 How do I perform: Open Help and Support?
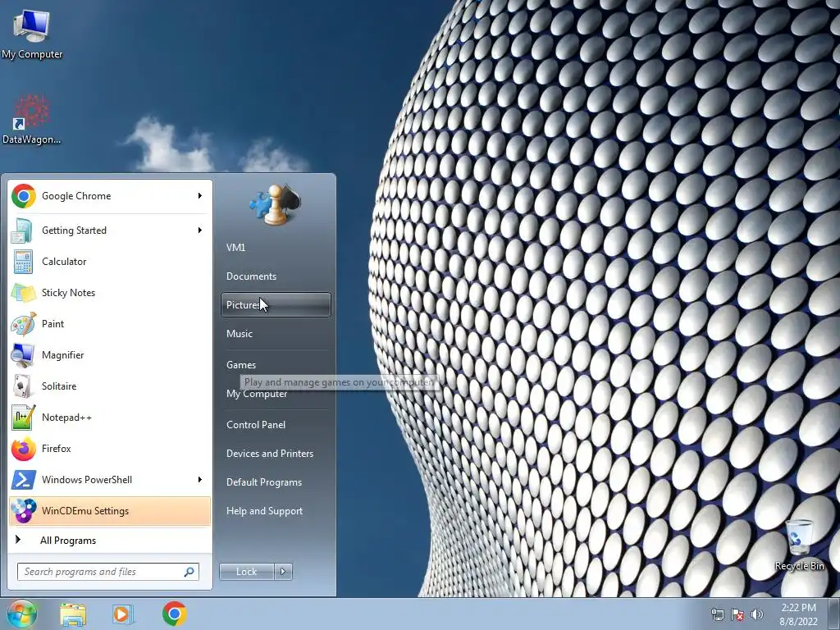point(276,511)
